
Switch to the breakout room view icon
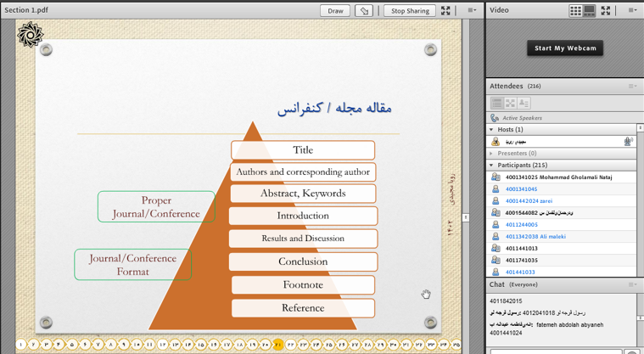click(x=510, y=103)
